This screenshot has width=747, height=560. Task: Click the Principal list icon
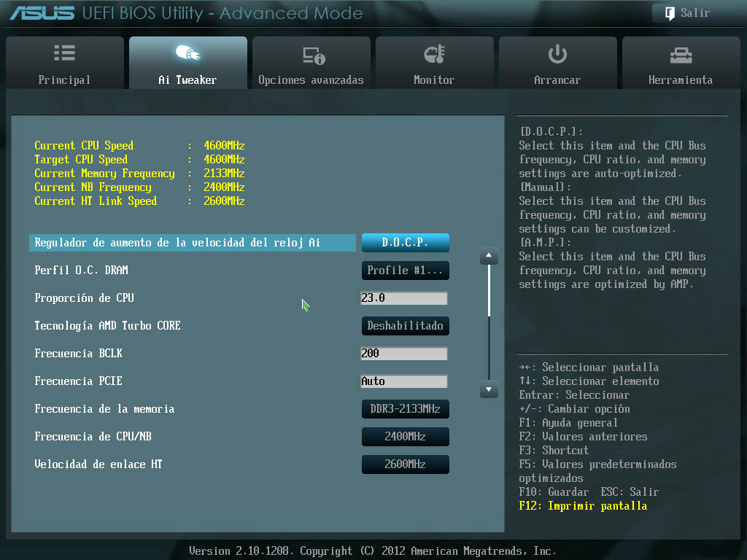(64, 52)
